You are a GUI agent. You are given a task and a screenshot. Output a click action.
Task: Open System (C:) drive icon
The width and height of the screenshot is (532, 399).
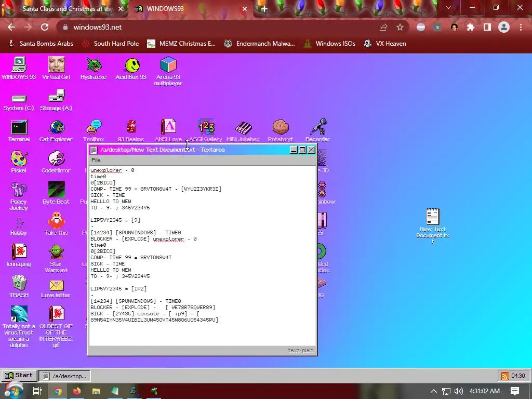pos(19,102)
